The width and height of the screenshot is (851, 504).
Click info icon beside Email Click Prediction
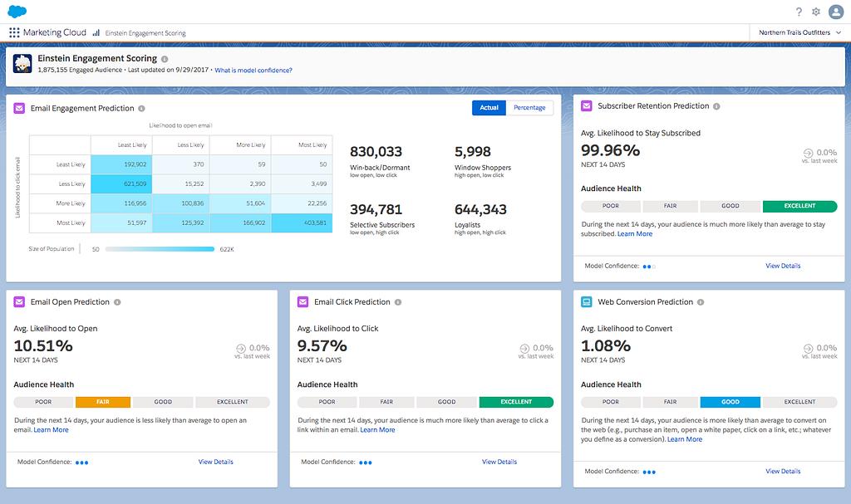[x=398, y=302]
